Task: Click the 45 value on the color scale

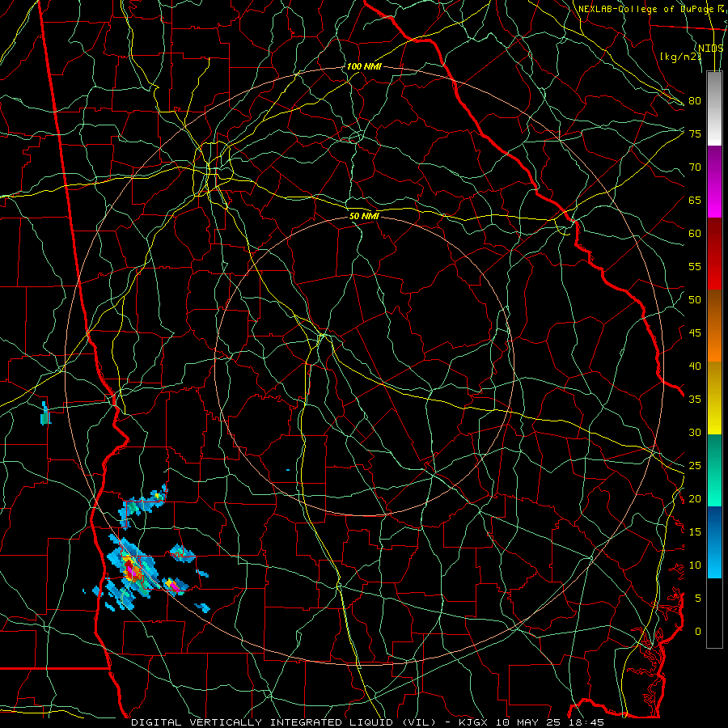Action: click(x=695, y=333)
